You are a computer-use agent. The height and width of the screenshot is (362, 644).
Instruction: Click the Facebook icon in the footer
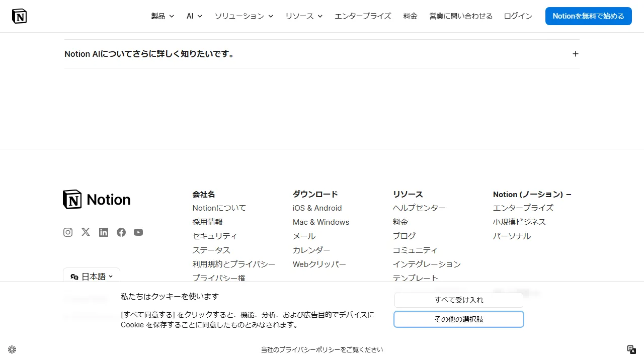coord(121,232)
